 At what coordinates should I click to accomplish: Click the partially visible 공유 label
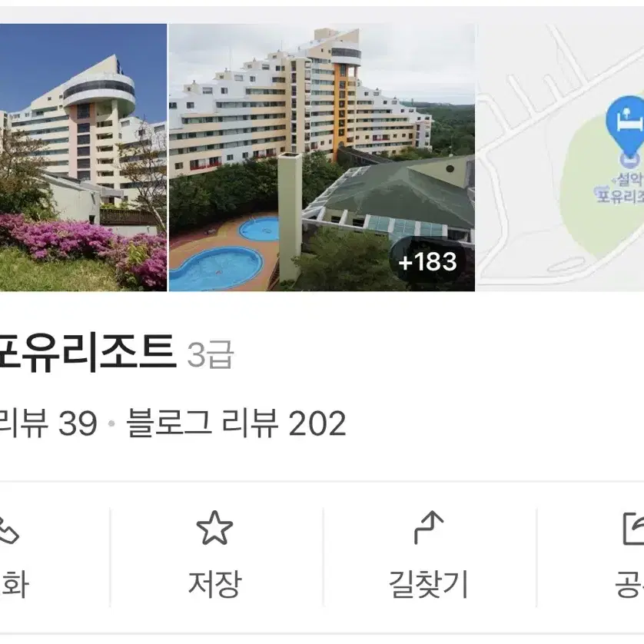click(629, 583)
